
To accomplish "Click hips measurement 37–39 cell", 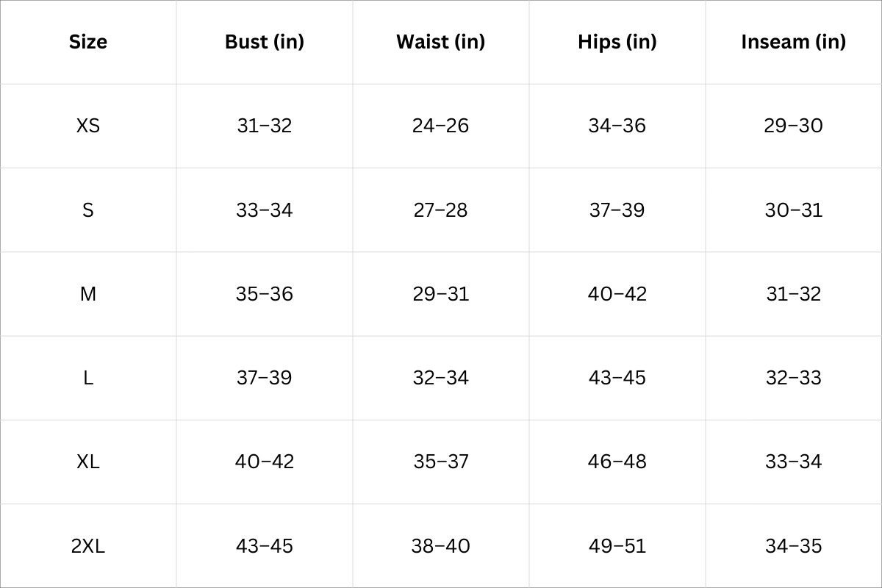I will [x=617, y=210].
